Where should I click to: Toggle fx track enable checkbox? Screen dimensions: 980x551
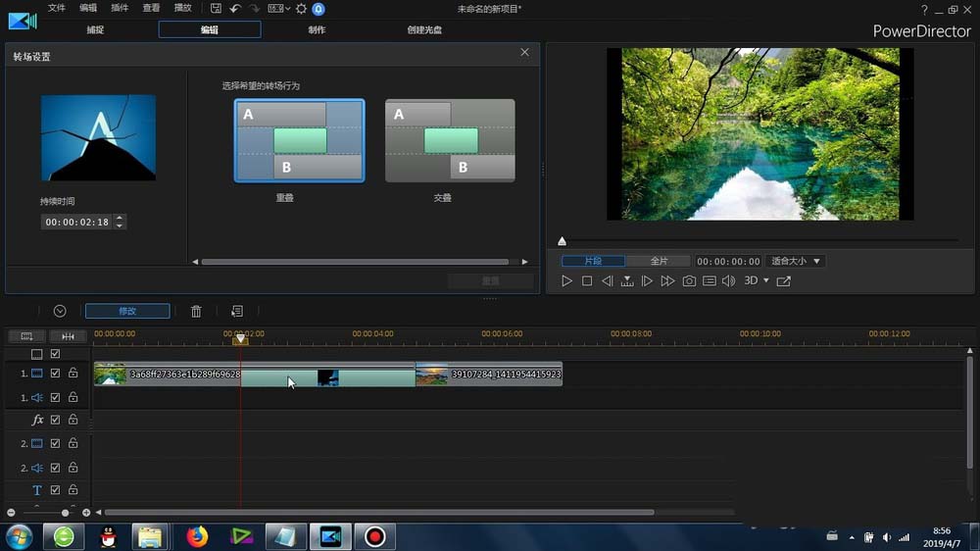tap(55, 420)
